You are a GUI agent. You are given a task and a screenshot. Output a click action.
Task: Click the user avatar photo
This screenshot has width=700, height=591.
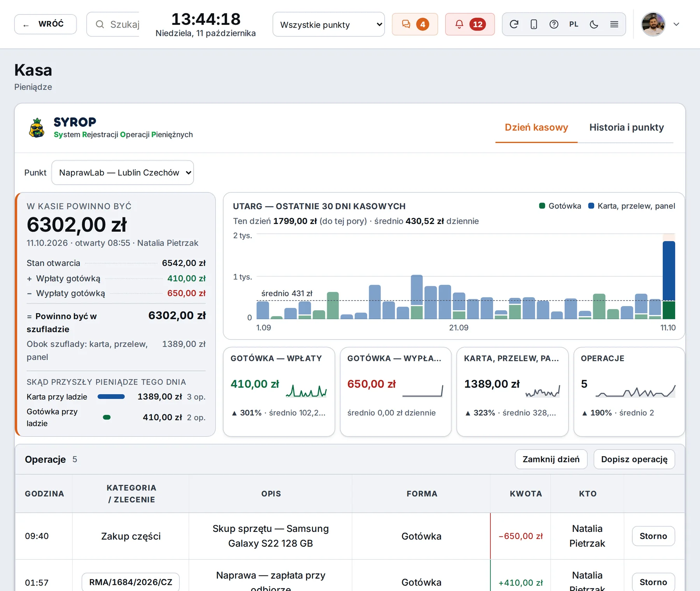coord(653,24)
